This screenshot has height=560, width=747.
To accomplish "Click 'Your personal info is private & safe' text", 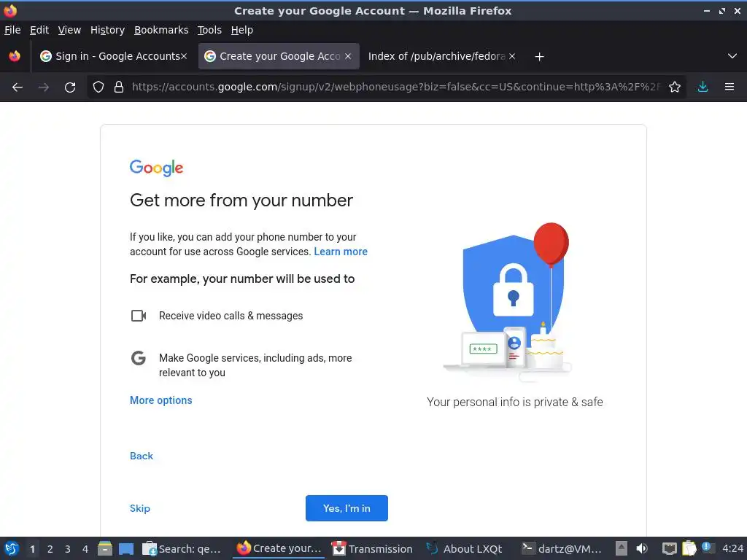I will [x=514, y=402].
